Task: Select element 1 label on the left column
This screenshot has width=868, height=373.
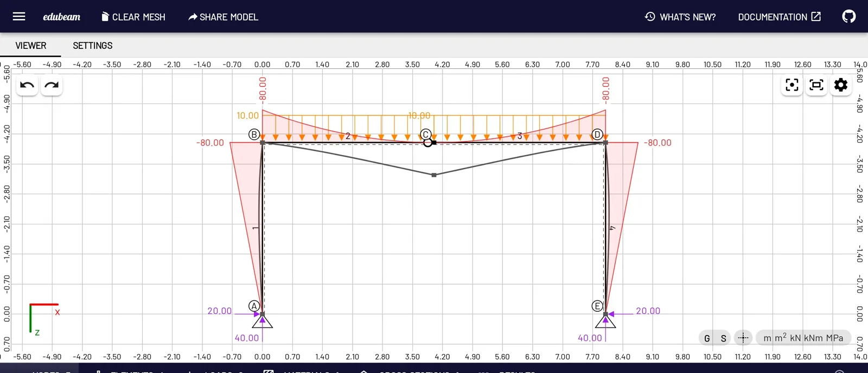Action: point(255,228)
